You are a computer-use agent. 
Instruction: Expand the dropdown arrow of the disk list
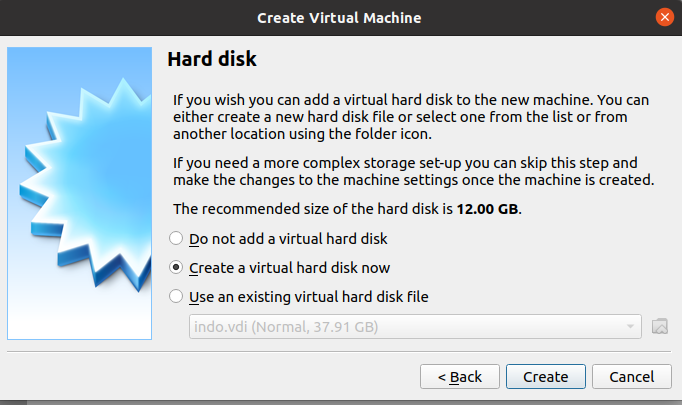point(630,326)
